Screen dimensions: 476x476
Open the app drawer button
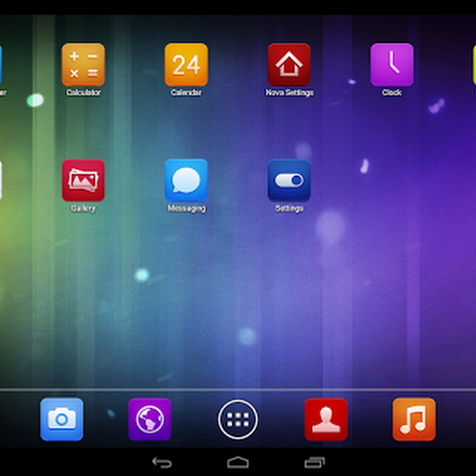coord(237,419)
